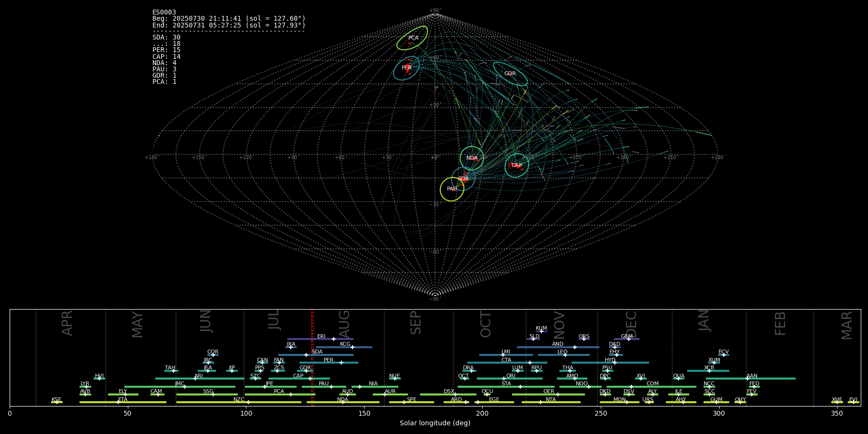The width and height of the screenshot is (868, 434).
Task: Click the 300 tick on solar longitude axis
Action: [719, 413]
